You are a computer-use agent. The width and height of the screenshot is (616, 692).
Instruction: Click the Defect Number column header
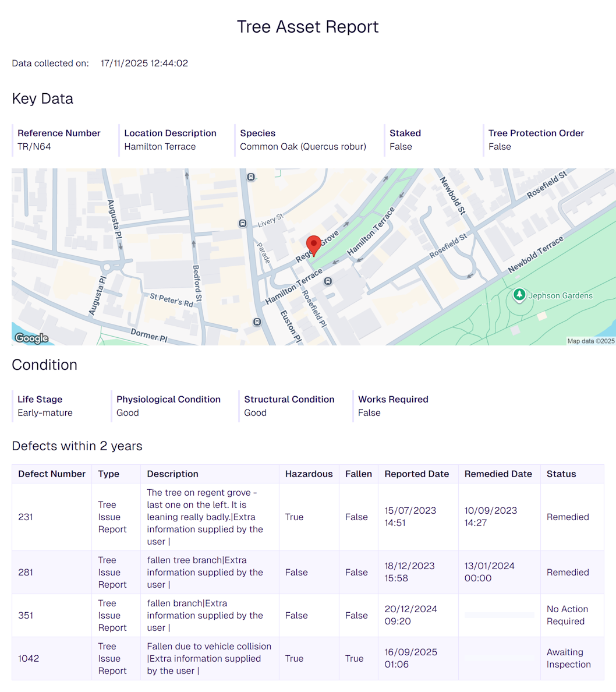coord(52,474)
